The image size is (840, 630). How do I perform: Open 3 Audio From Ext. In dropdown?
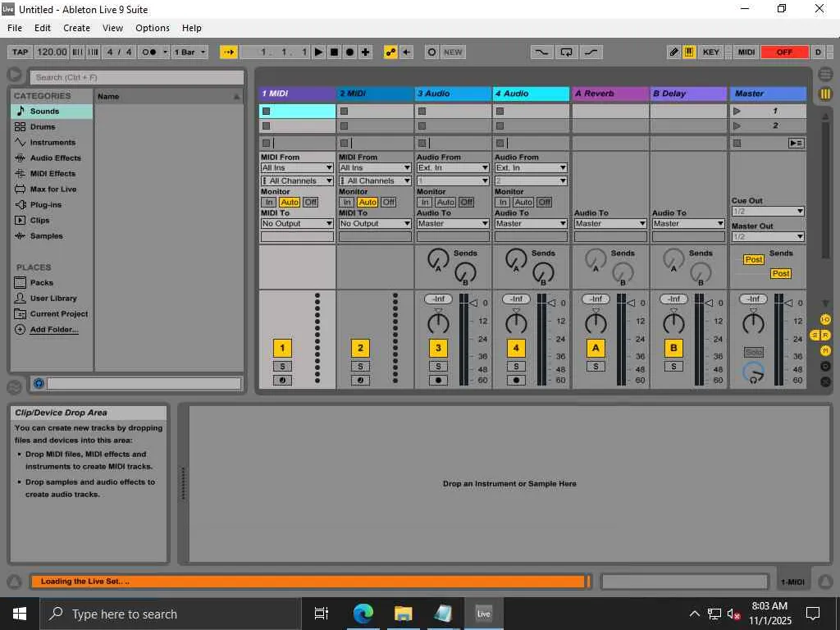pos(453,167)
